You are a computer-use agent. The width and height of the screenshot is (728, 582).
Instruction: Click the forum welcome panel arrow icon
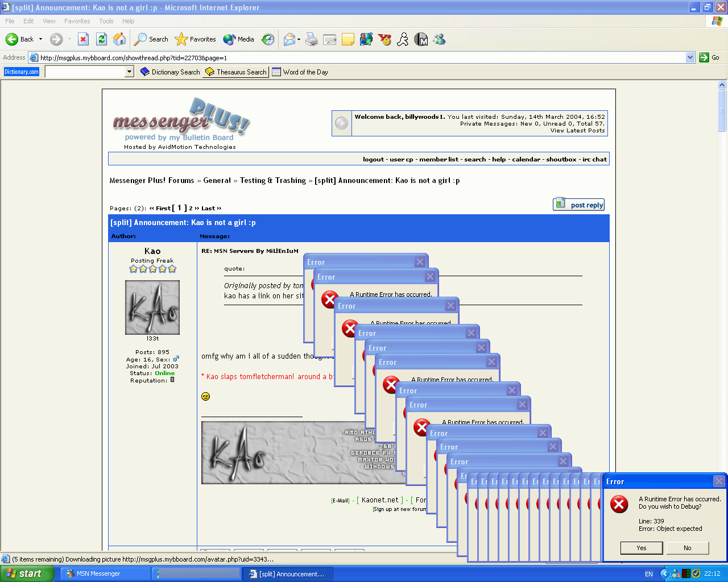(x=342, y=123)
